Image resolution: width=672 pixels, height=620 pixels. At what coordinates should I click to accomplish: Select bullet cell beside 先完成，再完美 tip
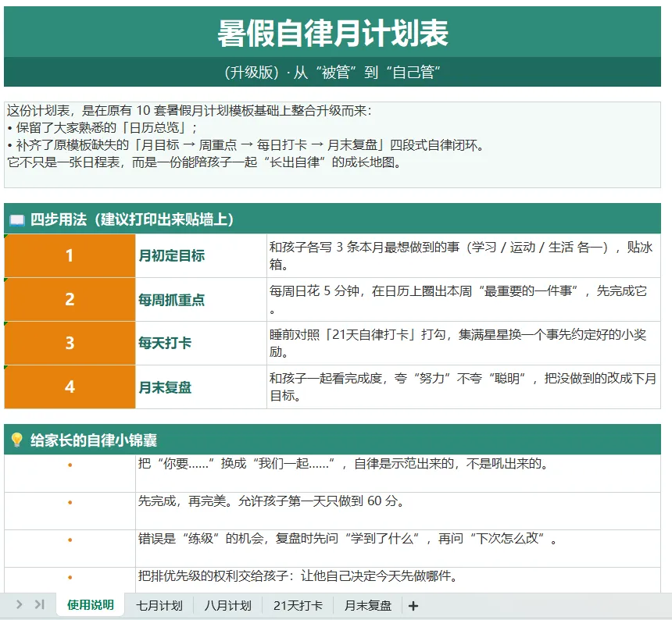(x=70, y=511)
